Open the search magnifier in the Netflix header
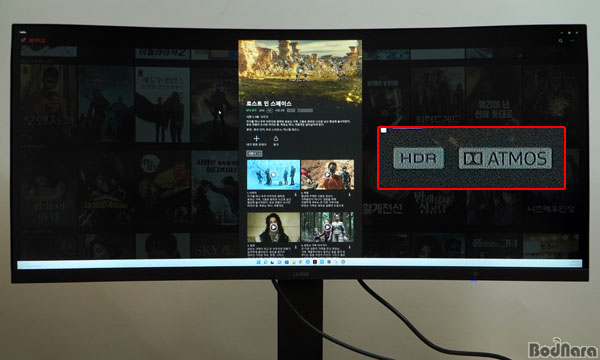Image resolution: width=600 pixels, height=360 pixels. (561, 41)
